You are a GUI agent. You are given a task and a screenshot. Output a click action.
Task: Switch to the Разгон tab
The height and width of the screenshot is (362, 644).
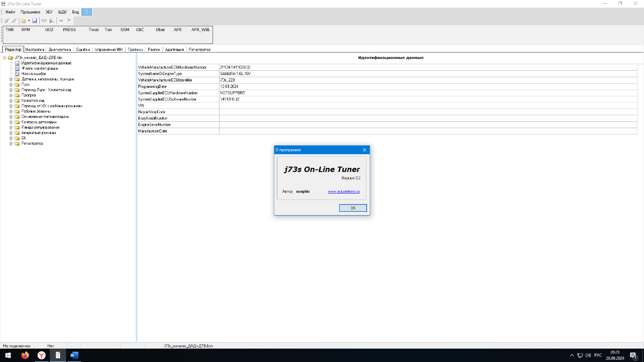coord(154,49)
